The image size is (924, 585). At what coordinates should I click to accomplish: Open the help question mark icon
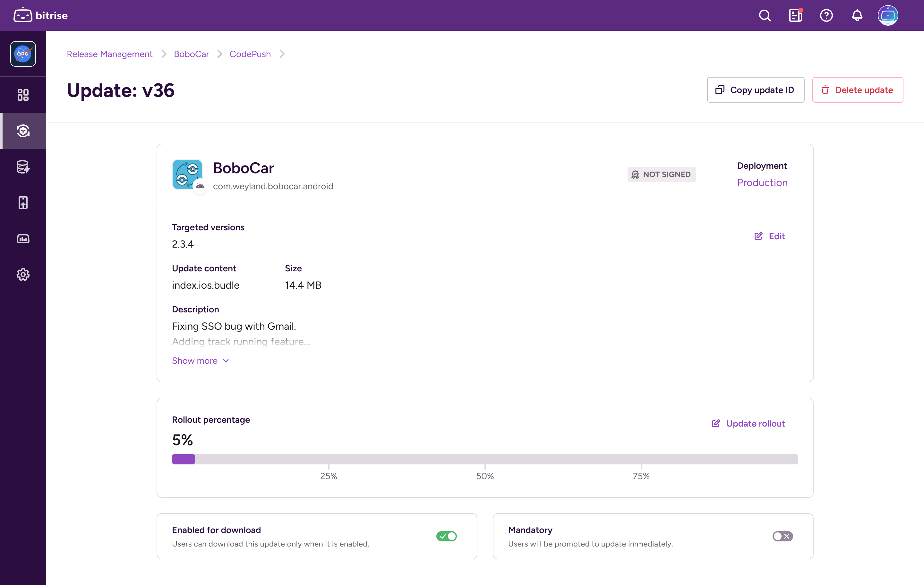tap(826, 16)
